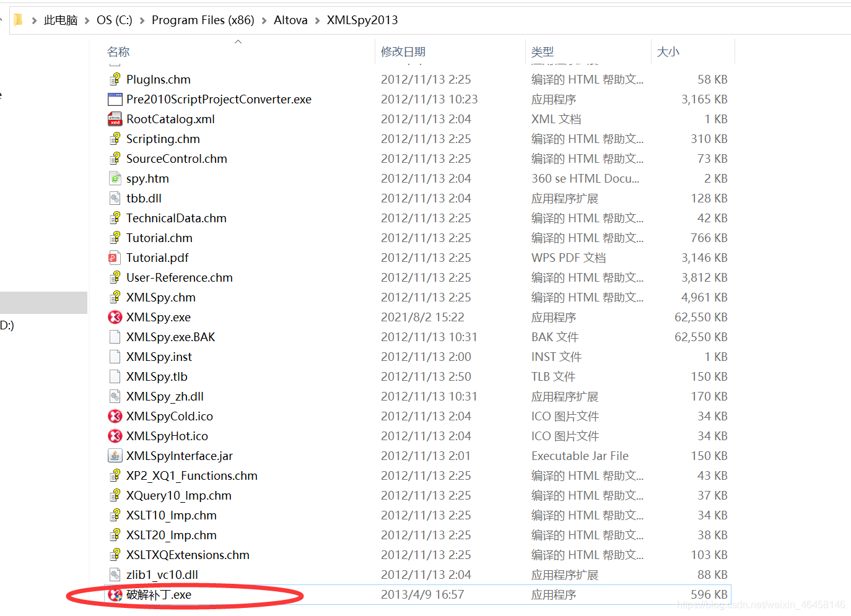
Task: Select the file name XMLSpy.exe.BAK
Action: [x=171, y=337]
